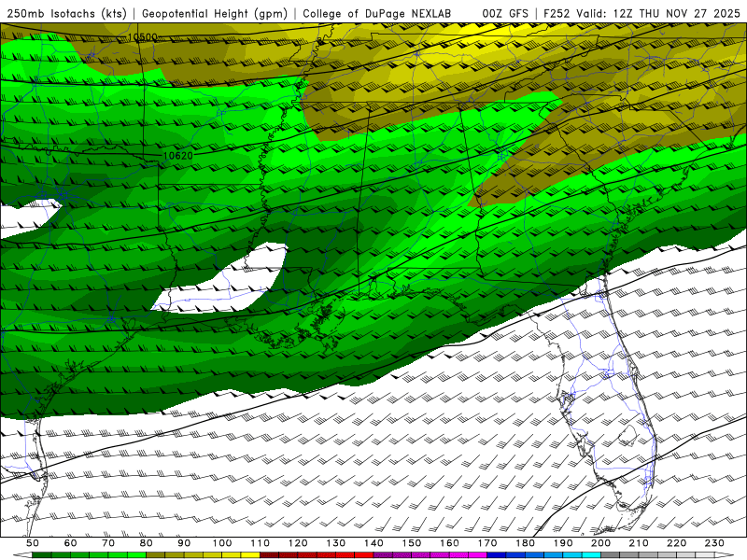This screenshot has height=560, width=747.
Task: Click the 'College of DuPage NEXLAB' label
Action: coord(377,14)
